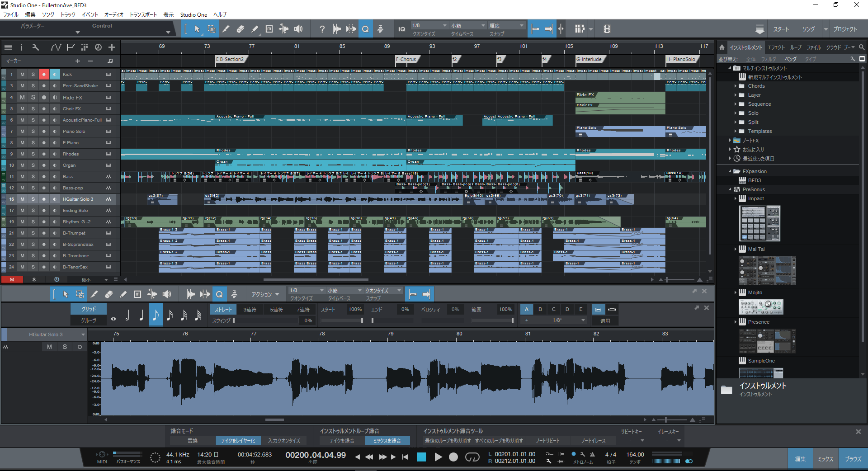
Task: Disarm record on Kick track
Action: (x=44, y=74)
